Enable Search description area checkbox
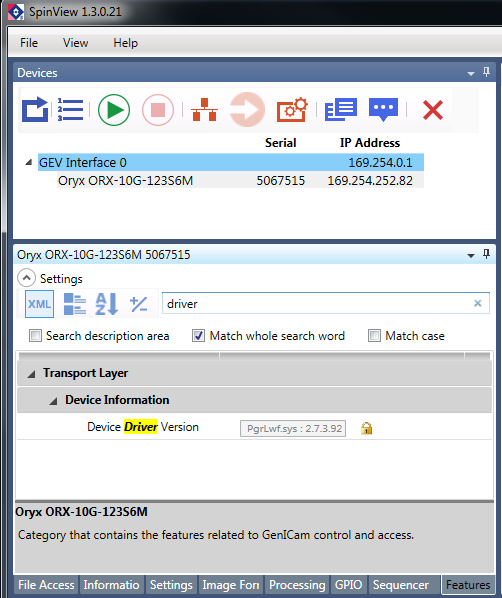The width and height of the screenshot is (502, 598). click(x=35, y=336)
